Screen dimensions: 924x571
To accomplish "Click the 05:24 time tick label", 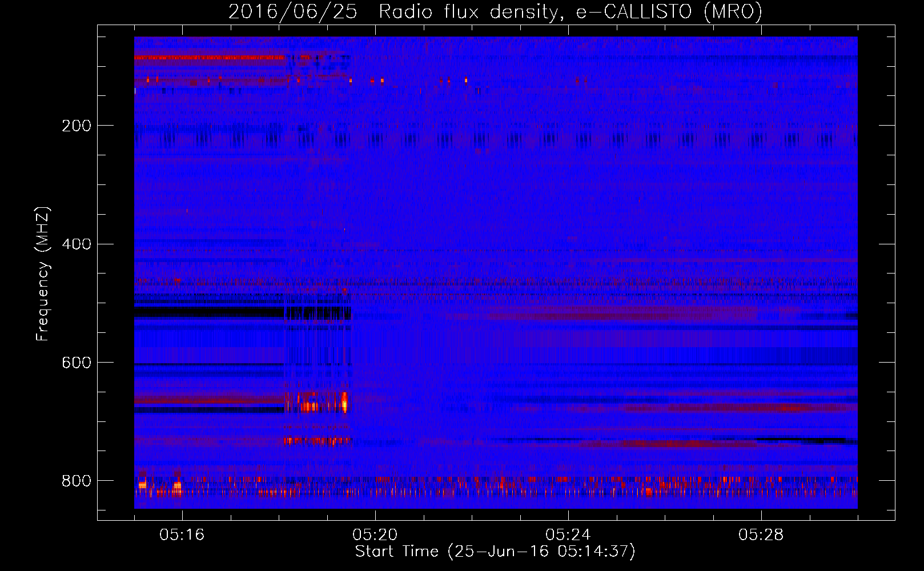I will pyautogui.click(x=568, y=535).
